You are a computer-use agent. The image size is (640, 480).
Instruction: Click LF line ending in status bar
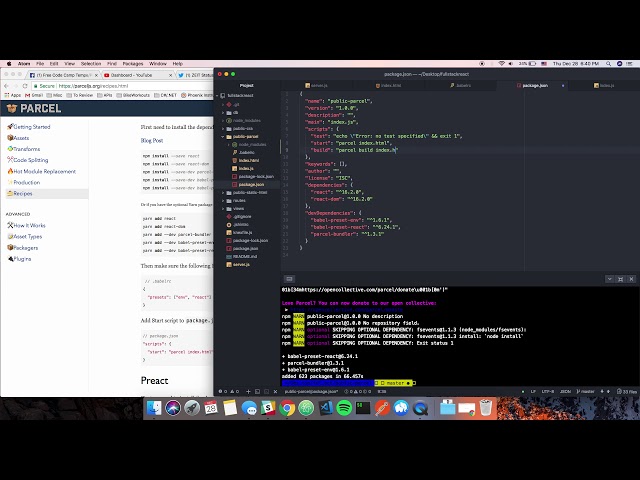pos(533,391)
